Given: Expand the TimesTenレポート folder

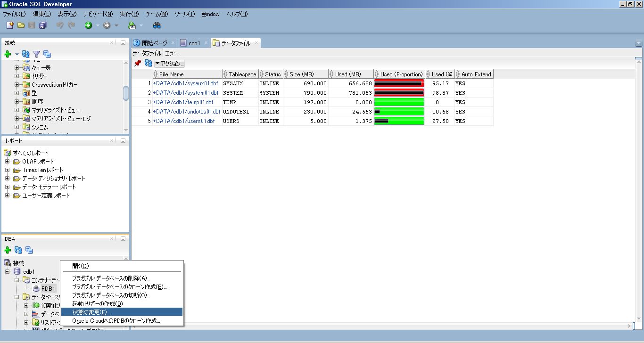Looking at the screenshot, I should tap(8, 170).
